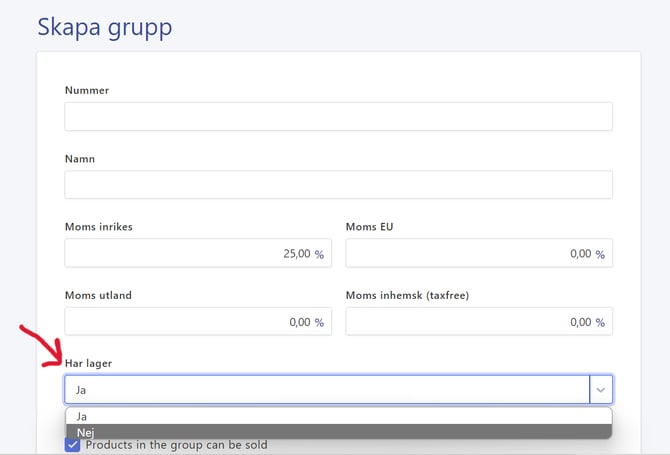Image resolution: width=670 pixels, height=455 pixels.
Task: Toggle the products can be sold checkbox
Action: coord(72,445)
